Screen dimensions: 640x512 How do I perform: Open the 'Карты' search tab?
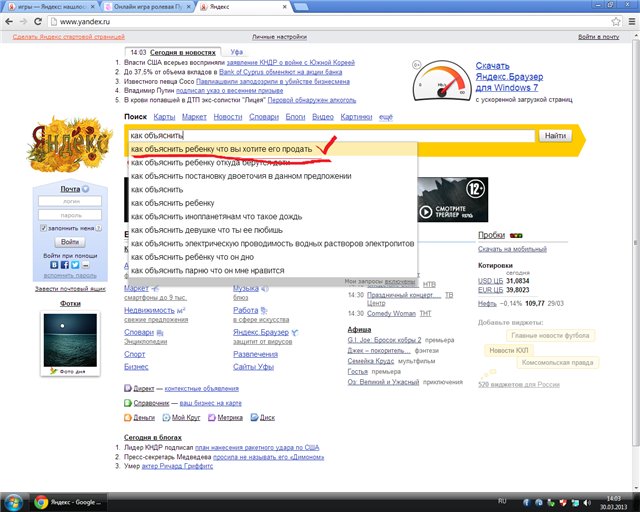[x=164, y=117]
